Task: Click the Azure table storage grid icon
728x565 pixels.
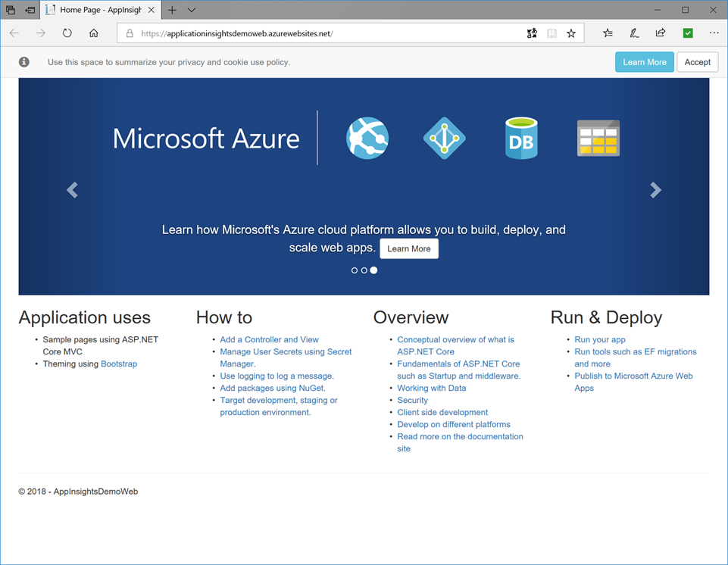Action: coord(598,138)
